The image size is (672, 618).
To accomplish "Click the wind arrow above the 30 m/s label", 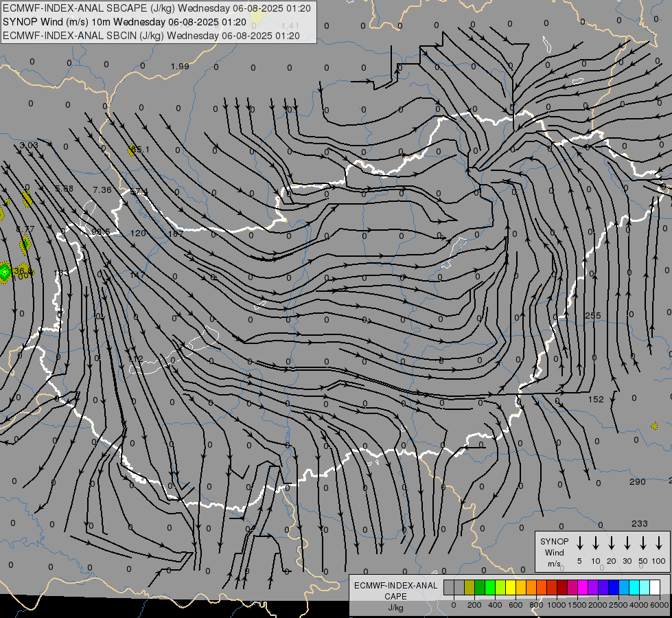I will click(627, 543).
